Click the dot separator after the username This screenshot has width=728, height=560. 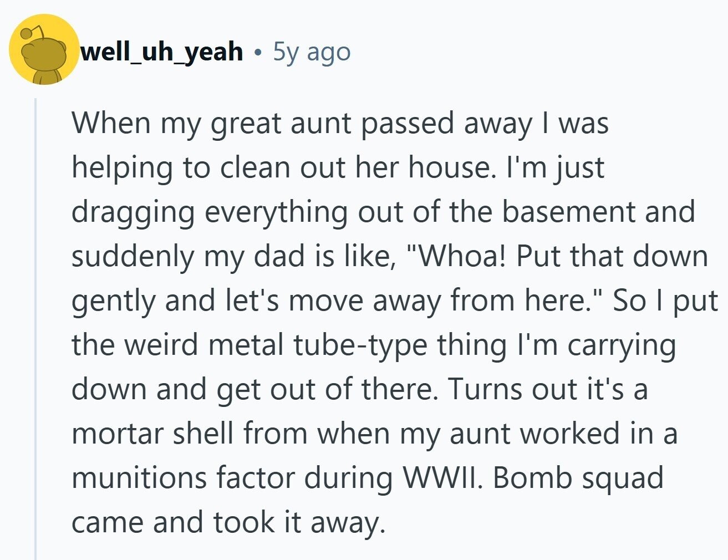point(257,52)
